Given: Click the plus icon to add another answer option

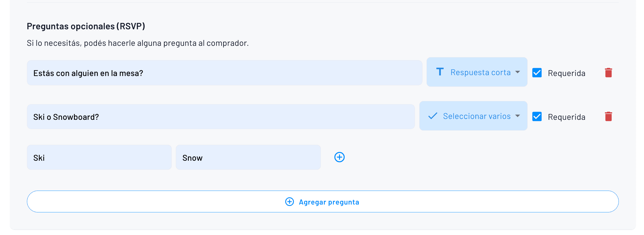Looking at the screenshot, I should tap(339, 157).
